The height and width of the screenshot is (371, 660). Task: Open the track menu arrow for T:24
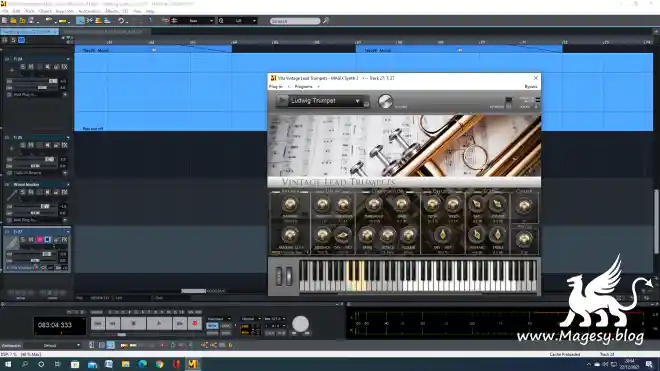(68, 59)
